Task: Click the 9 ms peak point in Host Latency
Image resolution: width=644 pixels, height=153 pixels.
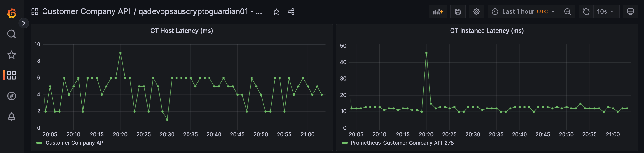Action: tap(120, 53)
